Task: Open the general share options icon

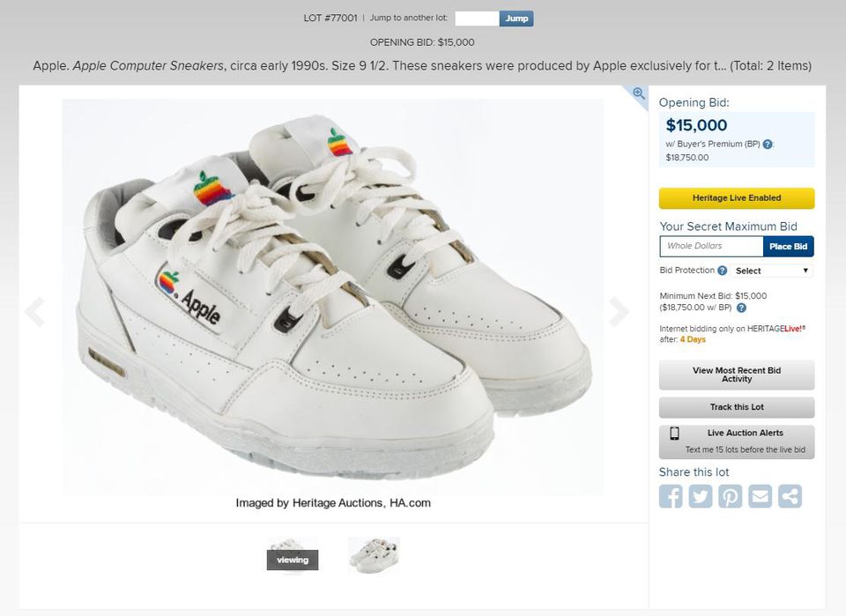Action: pos(790,496)
